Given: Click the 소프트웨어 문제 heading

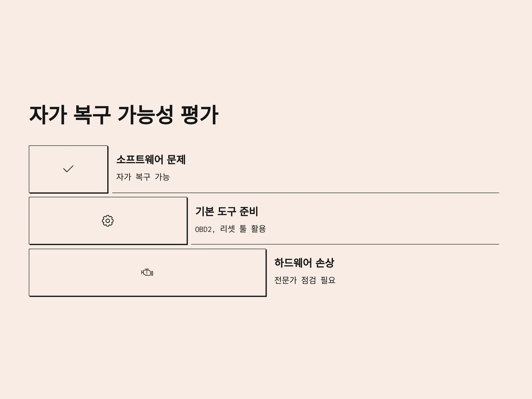Looking at the screenshot, I should click(151, 159).
